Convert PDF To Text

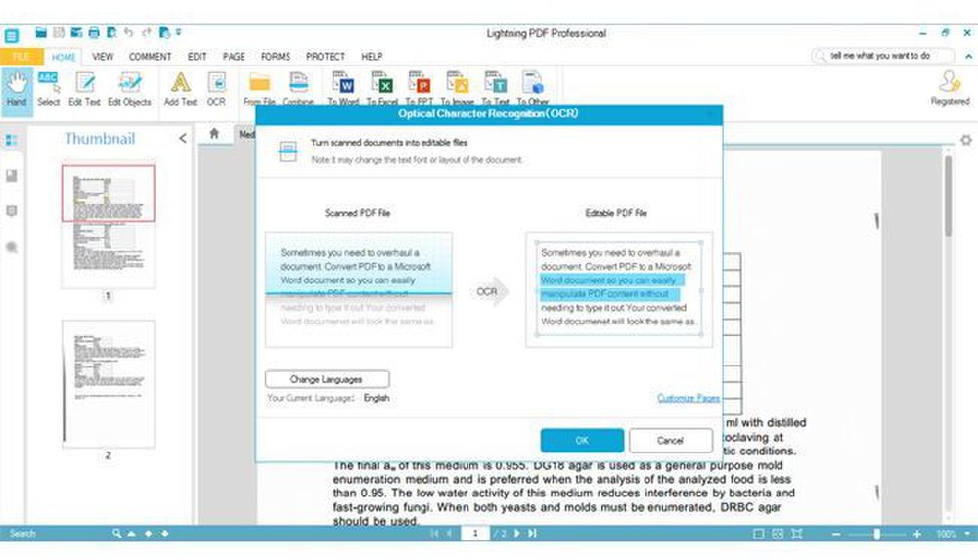pos(495,88)
